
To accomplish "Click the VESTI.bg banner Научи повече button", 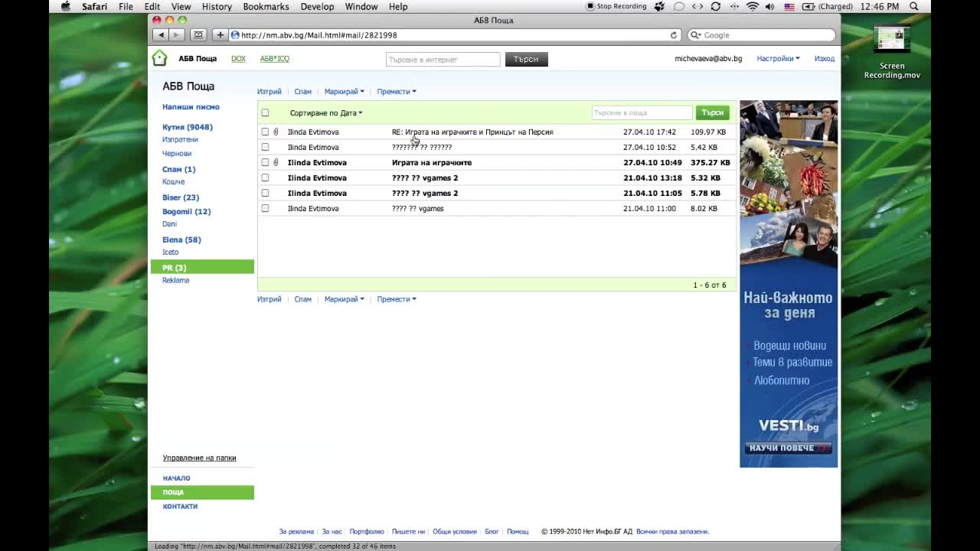I will pos(788,448).
